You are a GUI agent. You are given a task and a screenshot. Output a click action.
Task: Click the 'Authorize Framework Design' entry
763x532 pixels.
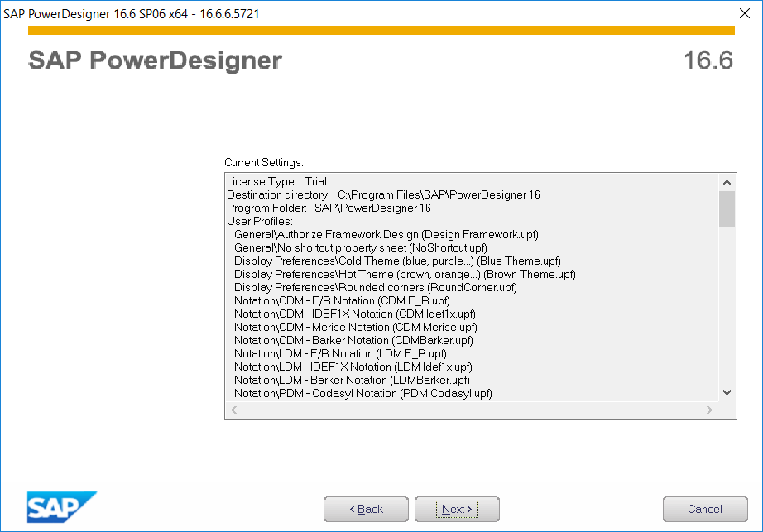(386, 234)
